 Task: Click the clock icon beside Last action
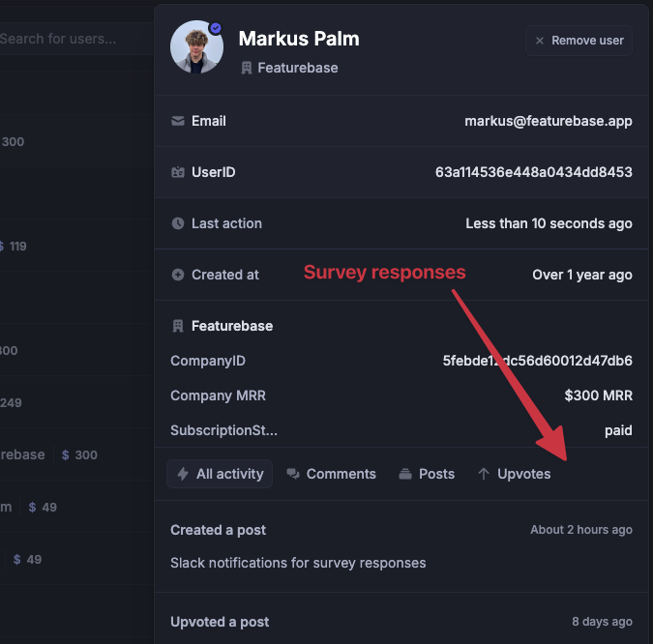178,223
